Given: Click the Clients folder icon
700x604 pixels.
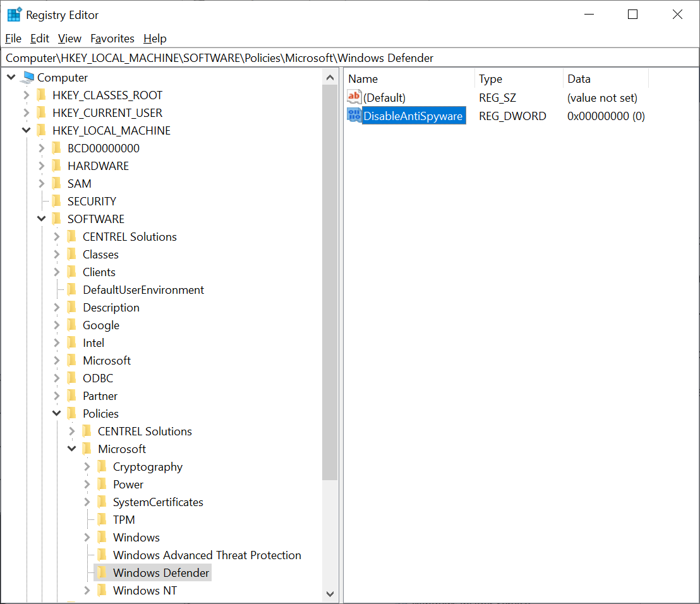Looking at the screenshot, I should pyautogui.click(x=72, y=272).
